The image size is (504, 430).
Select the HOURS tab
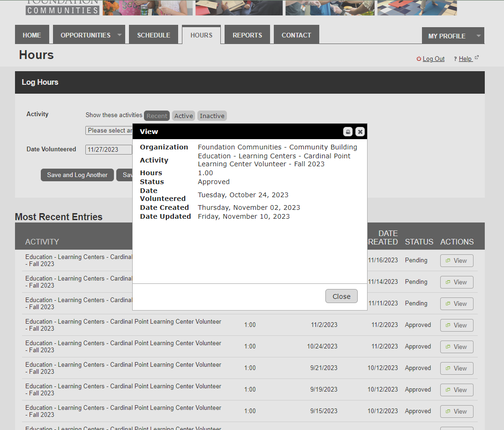coord(201,35)
